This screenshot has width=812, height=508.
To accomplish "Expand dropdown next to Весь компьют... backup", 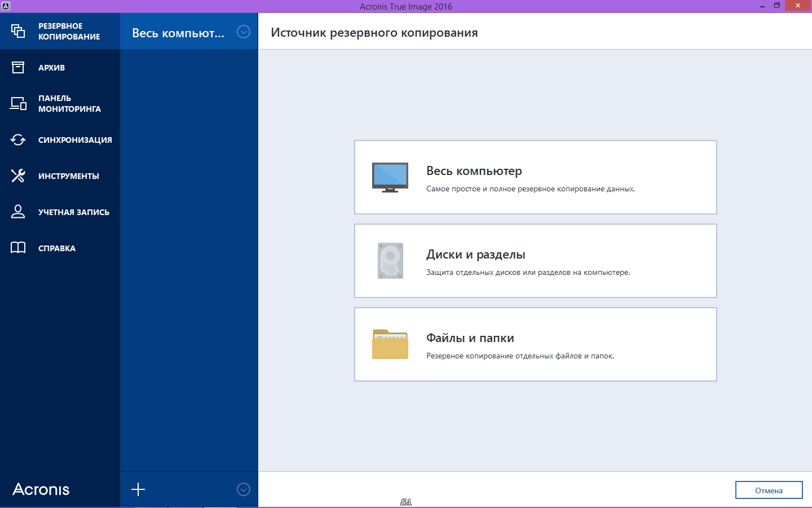I will pyautogui.click(x=244, y=32).
